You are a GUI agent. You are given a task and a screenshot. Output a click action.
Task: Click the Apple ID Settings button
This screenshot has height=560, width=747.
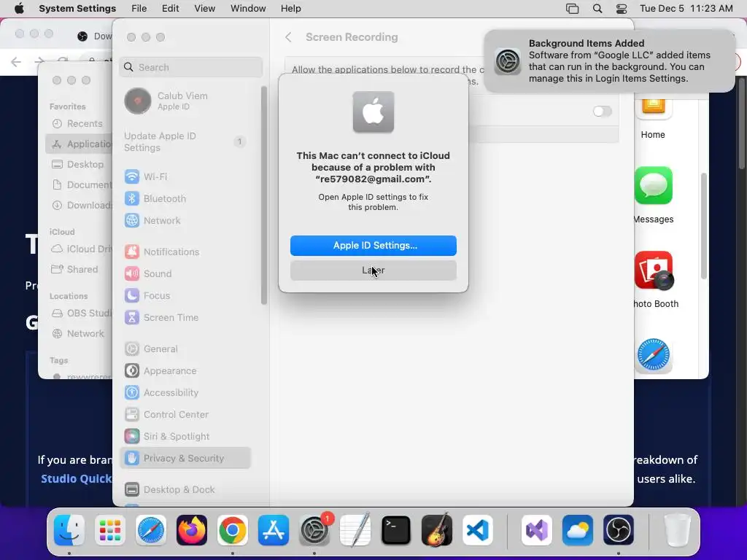point(373,245)
